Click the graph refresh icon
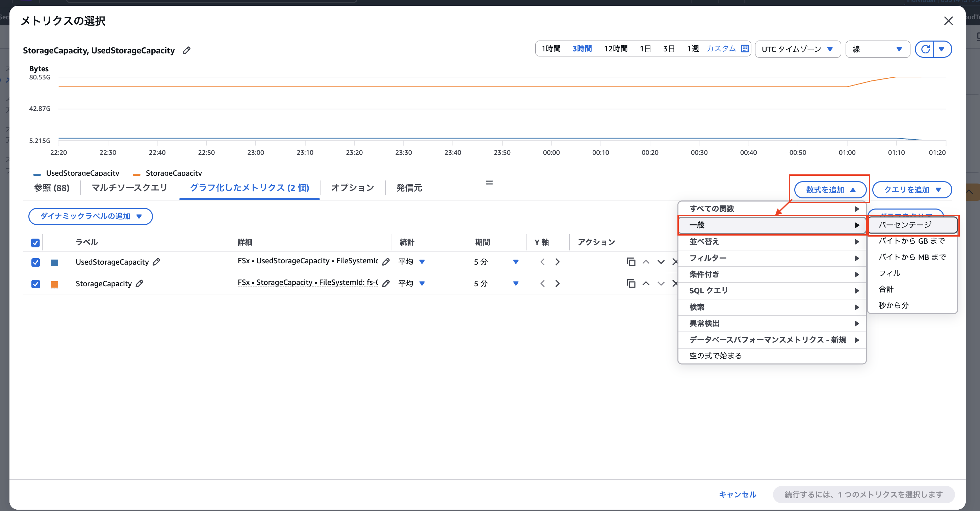The height and width of the screenshot is (511, 980). tap(926, 49)
